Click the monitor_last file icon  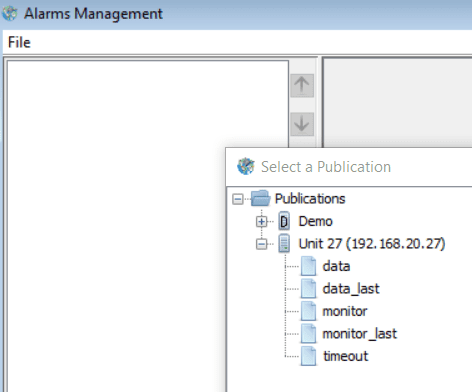(308, 333)
